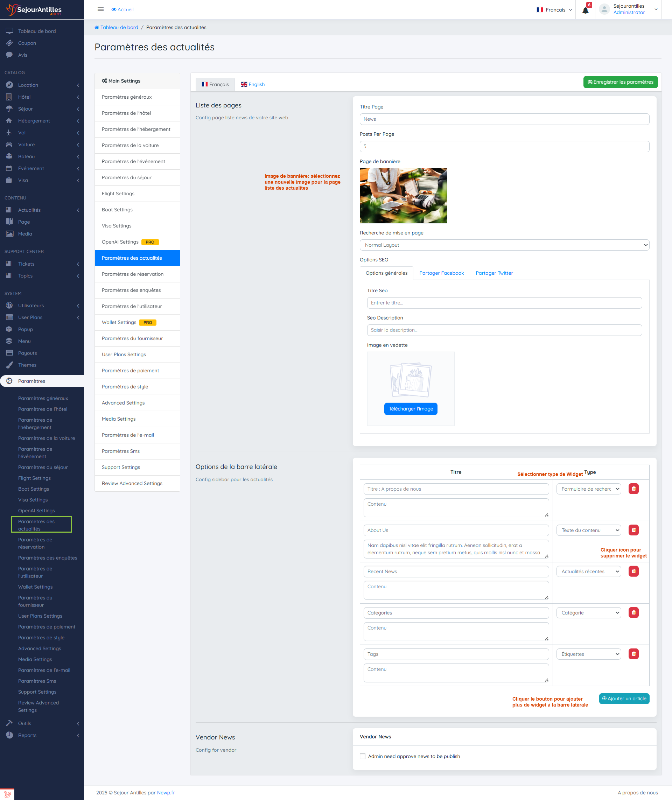Enable admin approval for vendor news
The height and width of the screenshot is (800, 672).
pyautogui.click(x=362, y=756)
